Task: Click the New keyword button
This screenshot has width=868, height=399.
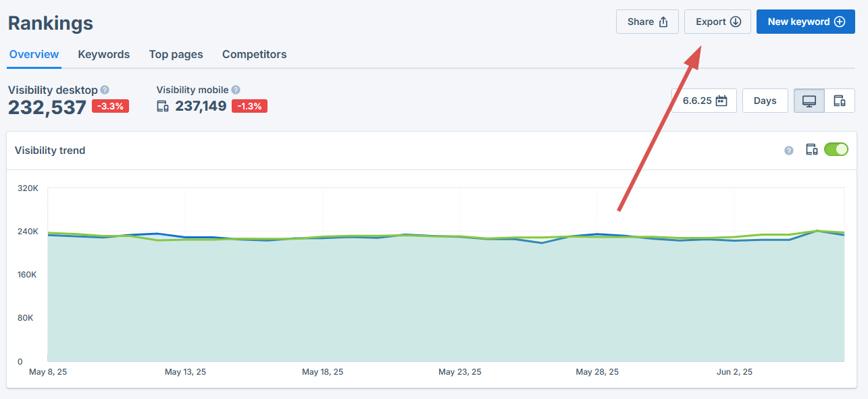Action: click(805, 22)
